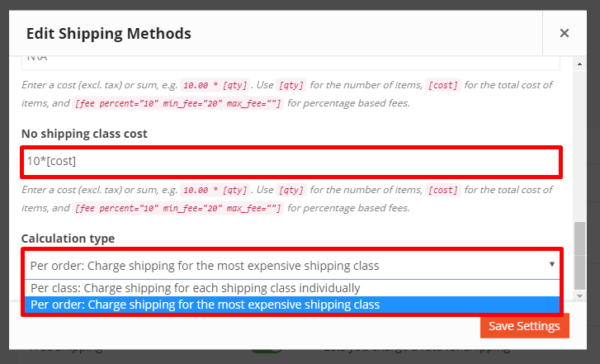Click the down arrow of dialog scrollbar
600x364 pixels.
[x=580, y=295]
